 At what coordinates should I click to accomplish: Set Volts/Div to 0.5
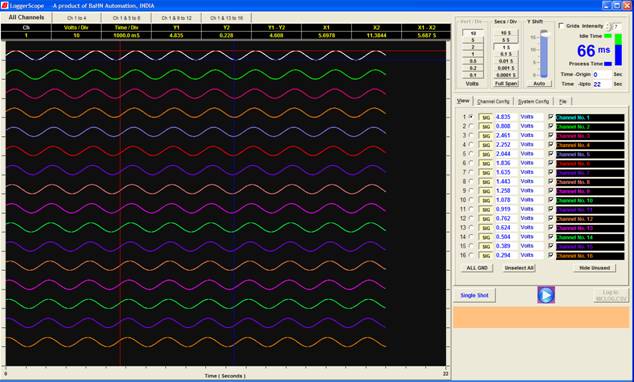[473, 61]
